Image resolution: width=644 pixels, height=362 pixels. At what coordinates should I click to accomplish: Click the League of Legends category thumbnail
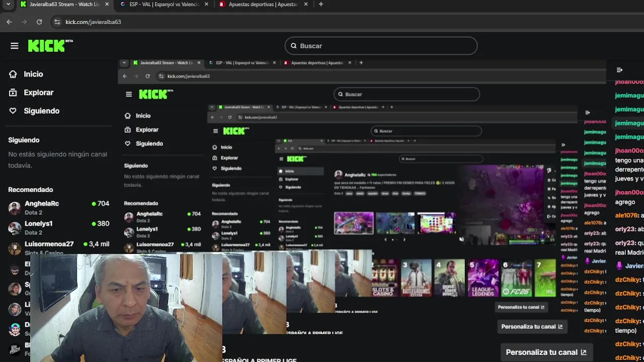483,278
